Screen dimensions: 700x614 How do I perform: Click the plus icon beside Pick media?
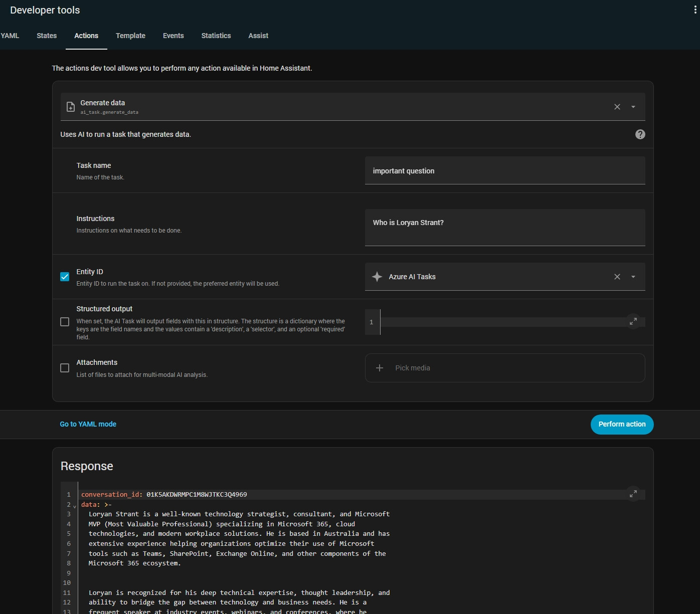[x=380, y=368]
